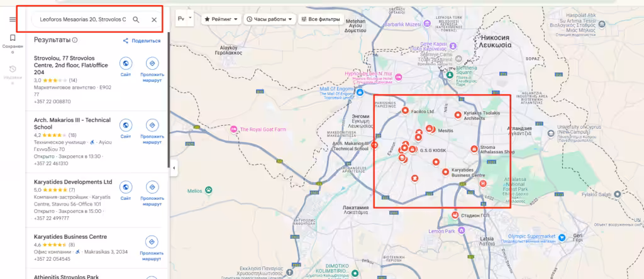The width and height of the screenshot is (644, 279).
Task: Select Karyatides Business Centre map pin
Action: pyautogui.click(x=445, y=172)
